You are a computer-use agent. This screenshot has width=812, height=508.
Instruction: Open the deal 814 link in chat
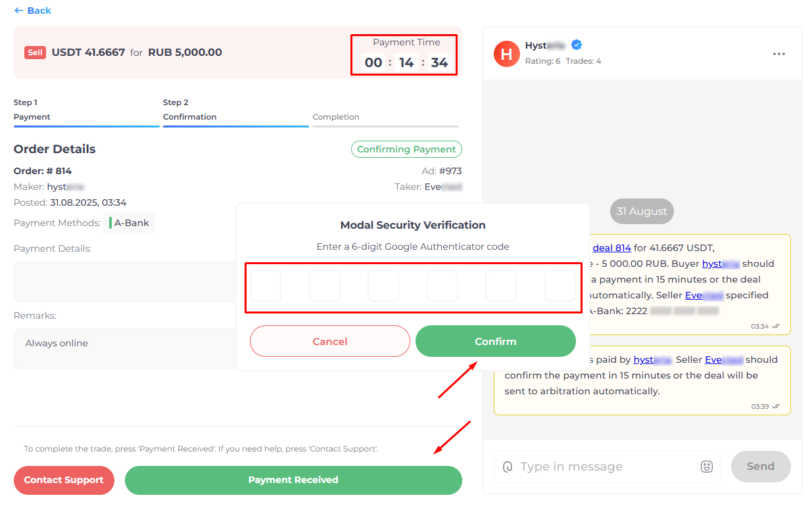pos(611,248)
